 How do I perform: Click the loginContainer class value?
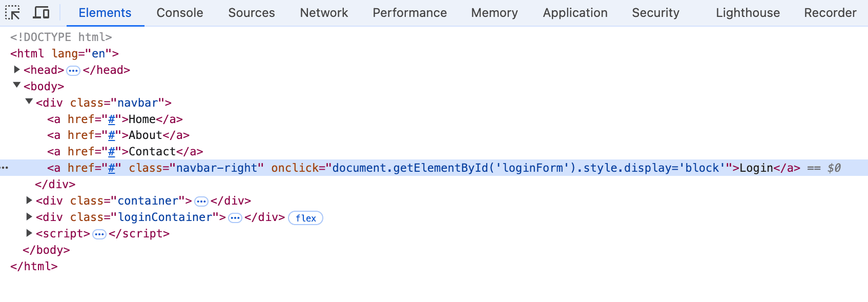165,217
